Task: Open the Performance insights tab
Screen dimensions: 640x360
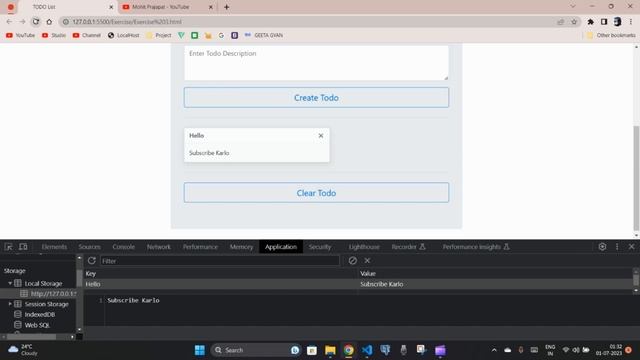Action: tap(476, 247)
